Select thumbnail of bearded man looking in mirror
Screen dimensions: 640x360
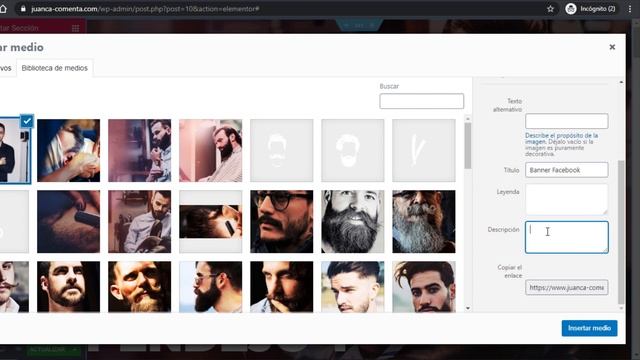click(x=140, y=151)
